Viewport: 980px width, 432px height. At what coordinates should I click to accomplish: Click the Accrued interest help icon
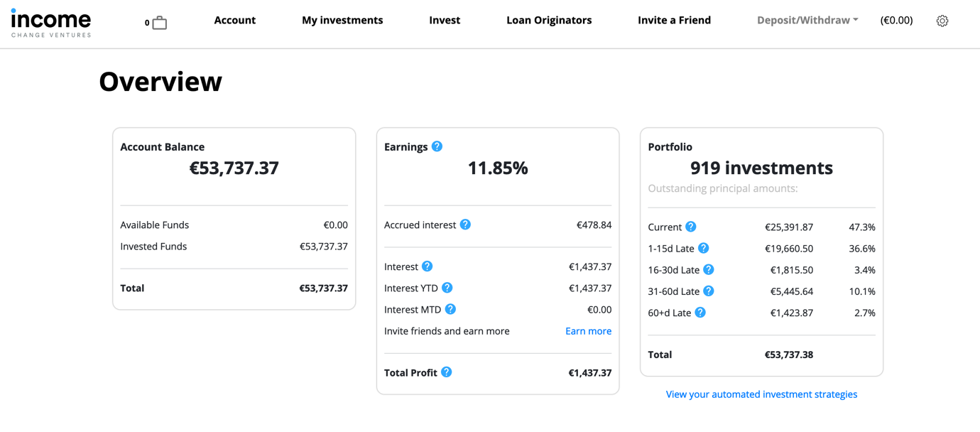pyautogui.click(x=465, y=225)
